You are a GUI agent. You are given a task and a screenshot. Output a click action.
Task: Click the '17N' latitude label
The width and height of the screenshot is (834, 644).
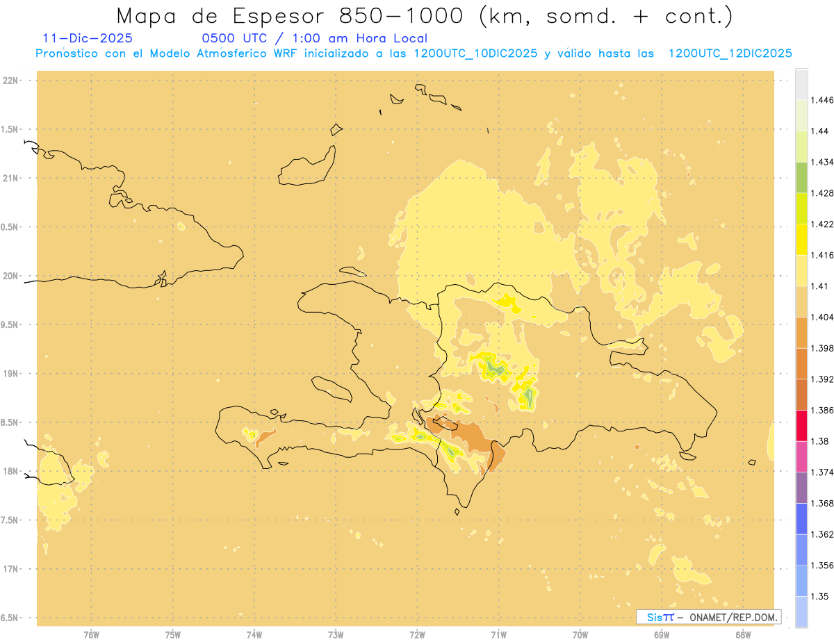[11, 570]
